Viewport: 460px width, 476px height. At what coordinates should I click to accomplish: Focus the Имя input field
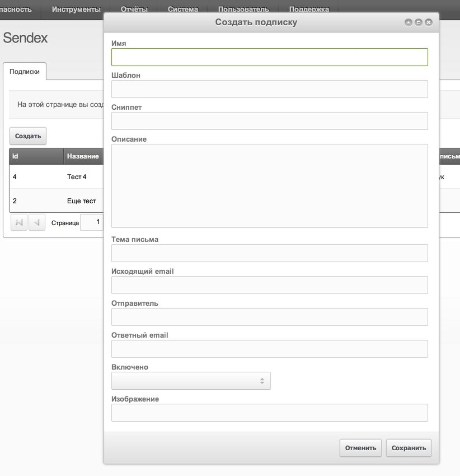(x=269, y=57)
